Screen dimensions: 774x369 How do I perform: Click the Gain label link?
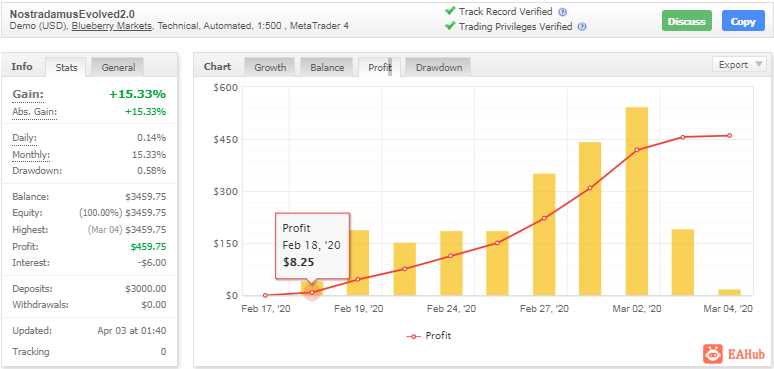point(28,94)
